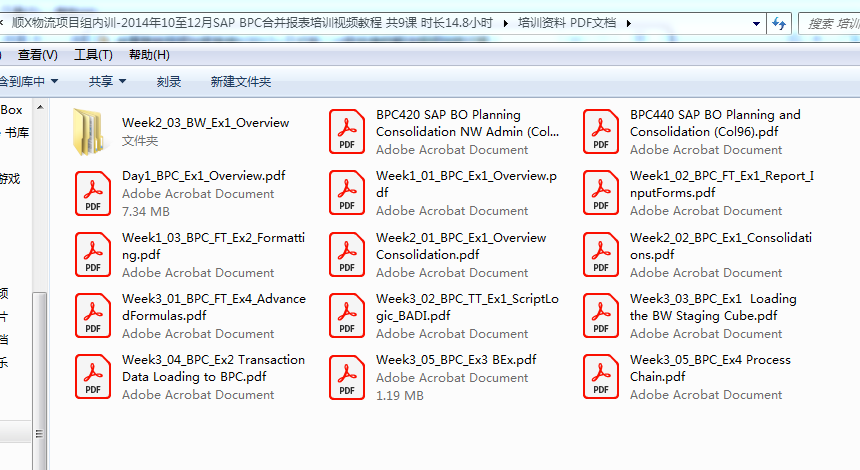This screenshot has width=860, height=470.
Task: Click the Week3_03_BPC_Ex1 Loading the BW Staging name
Action: (713, 307)
